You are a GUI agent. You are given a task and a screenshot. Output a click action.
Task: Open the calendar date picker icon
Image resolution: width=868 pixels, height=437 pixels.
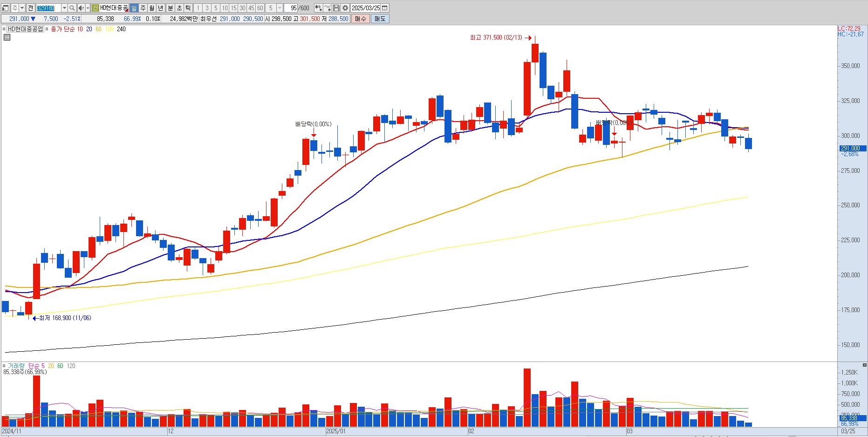(x=385, y=8)
